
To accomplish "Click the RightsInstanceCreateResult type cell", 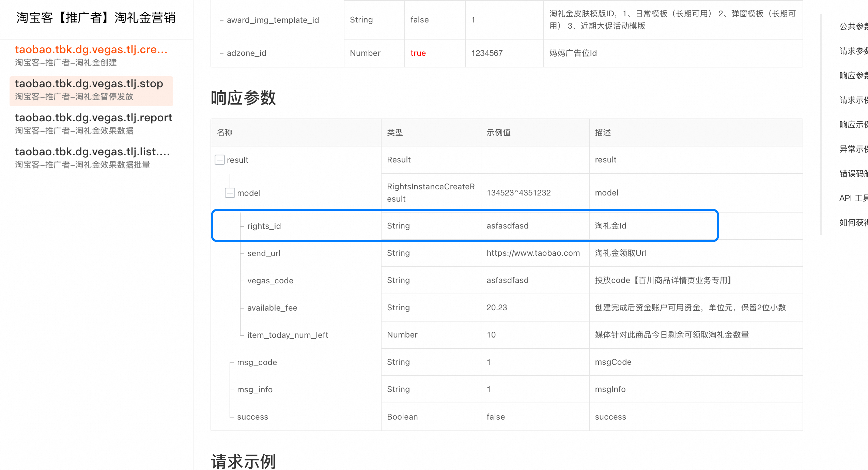I will click(x=431, y=193).
